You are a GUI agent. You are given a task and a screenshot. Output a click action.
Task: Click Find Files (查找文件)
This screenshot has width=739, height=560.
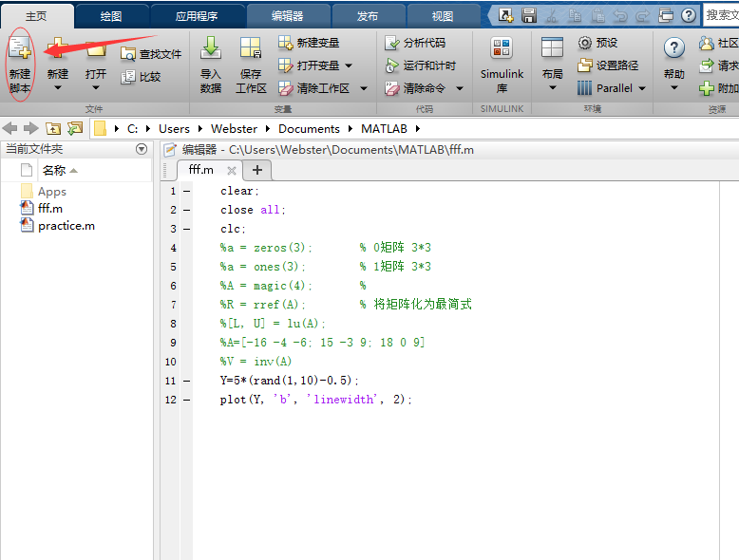(151, 54)
